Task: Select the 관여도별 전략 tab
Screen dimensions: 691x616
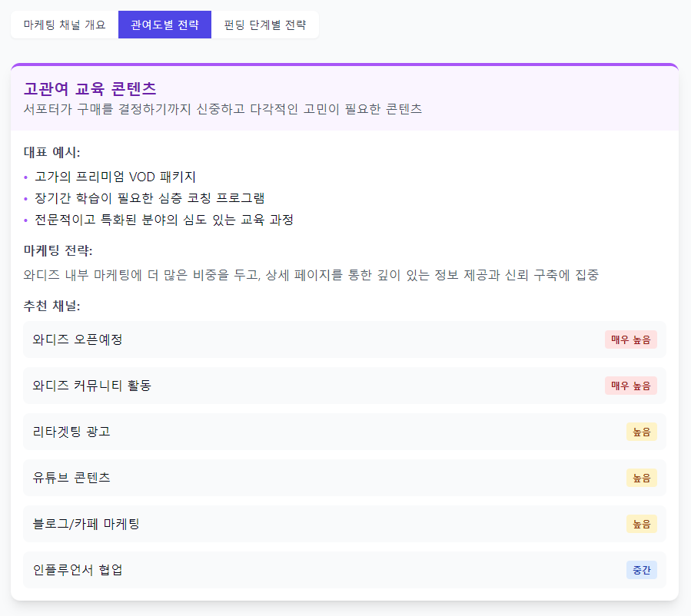Action: pos(164,25)
